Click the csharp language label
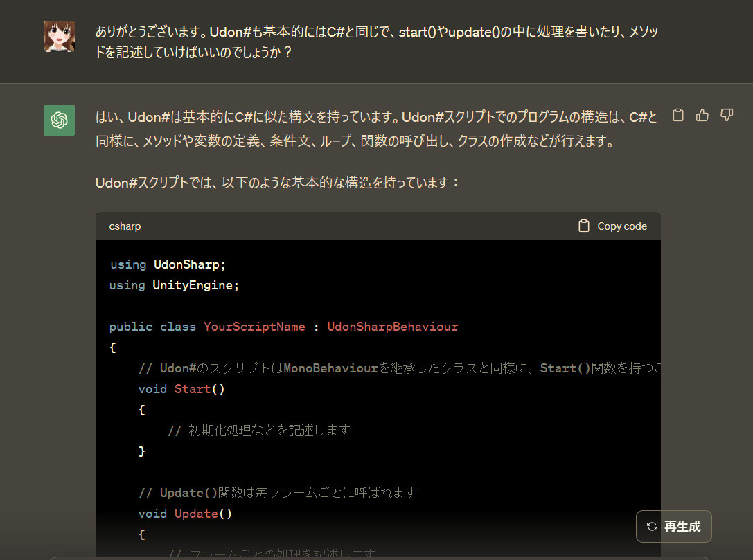The image size is (753, 560). pyautogui.click(x=125, y=226)
